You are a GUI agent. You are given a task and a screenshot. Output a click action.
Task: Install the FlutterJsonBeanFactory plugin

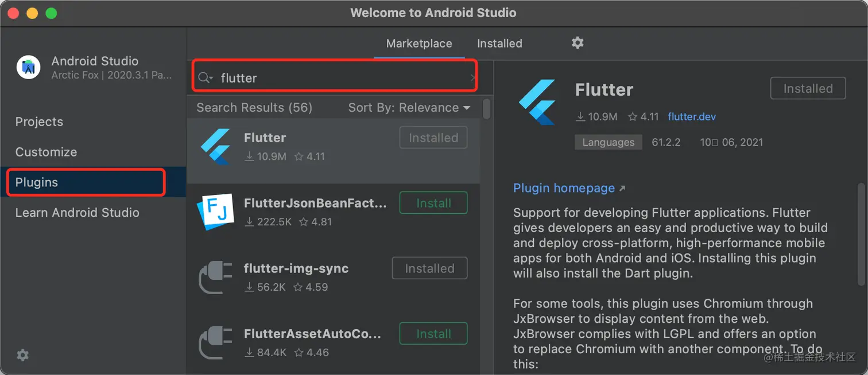(x=433, y=203)
